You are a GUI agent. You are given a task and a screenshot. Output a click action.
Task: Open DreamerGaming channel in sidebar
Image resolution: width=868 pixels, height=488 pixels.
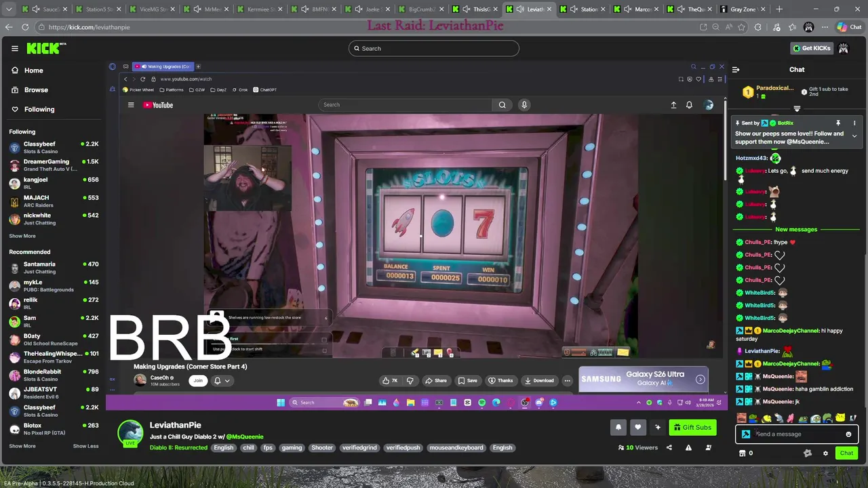pos(53,165)
